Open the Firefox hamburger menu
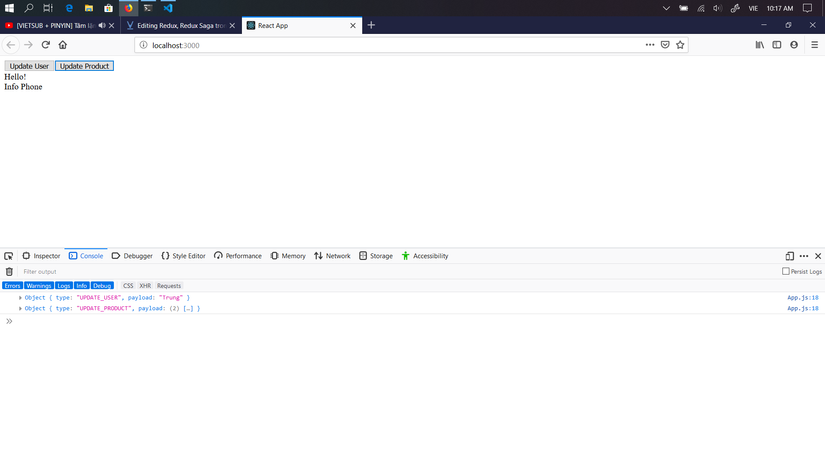 tap(814, 45)
